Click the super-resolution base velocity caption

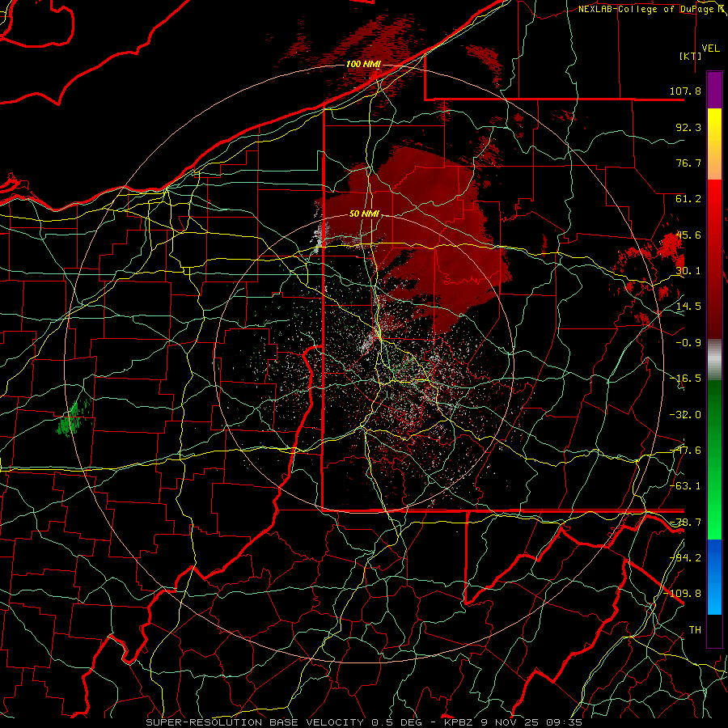pyautogui.click(x=364, y=722)
